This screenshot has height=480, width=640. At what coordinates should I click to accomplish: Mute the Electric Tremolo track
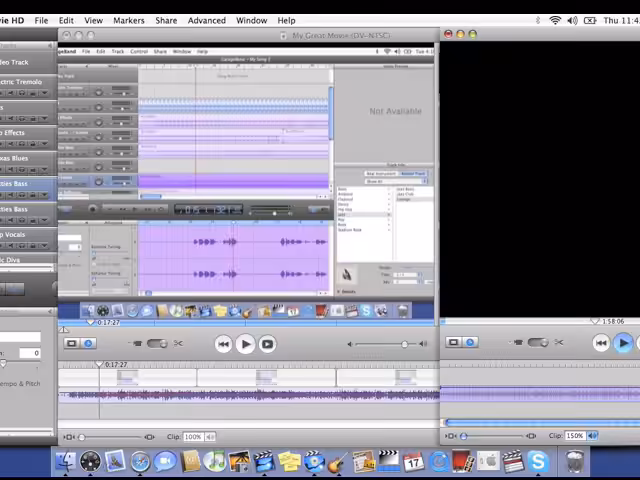11,93
